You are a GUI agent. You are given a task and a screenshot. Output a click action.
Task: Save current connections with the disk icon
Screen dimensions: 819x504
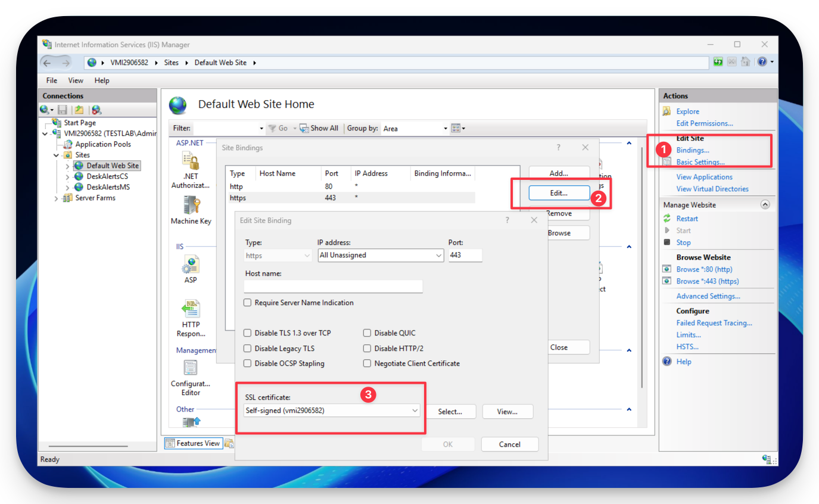[x=62, y=109]
